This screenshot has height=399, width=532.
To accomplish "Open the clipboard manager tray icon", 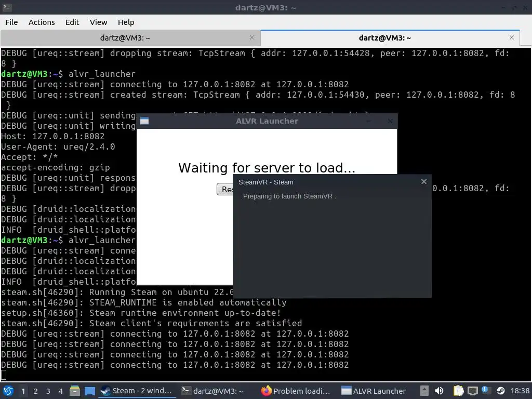I will click(x=458, y=391).
